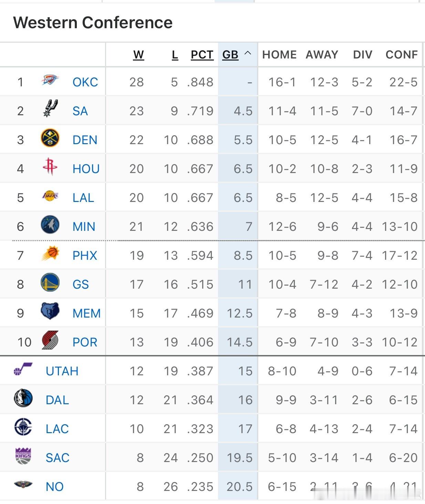The image size is (425, 504).
Task: Sort standings by PCT column
Action: point(202,55)
